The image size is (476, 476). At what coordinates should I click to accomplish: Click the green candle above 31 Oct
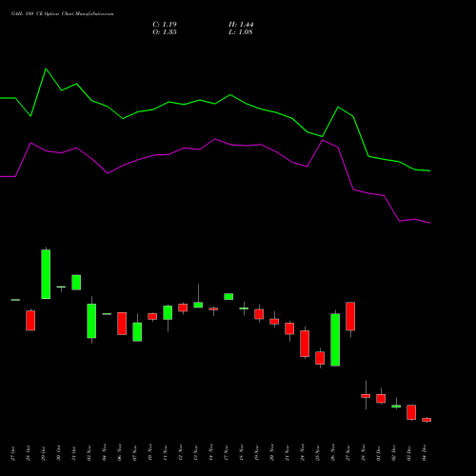76,283
